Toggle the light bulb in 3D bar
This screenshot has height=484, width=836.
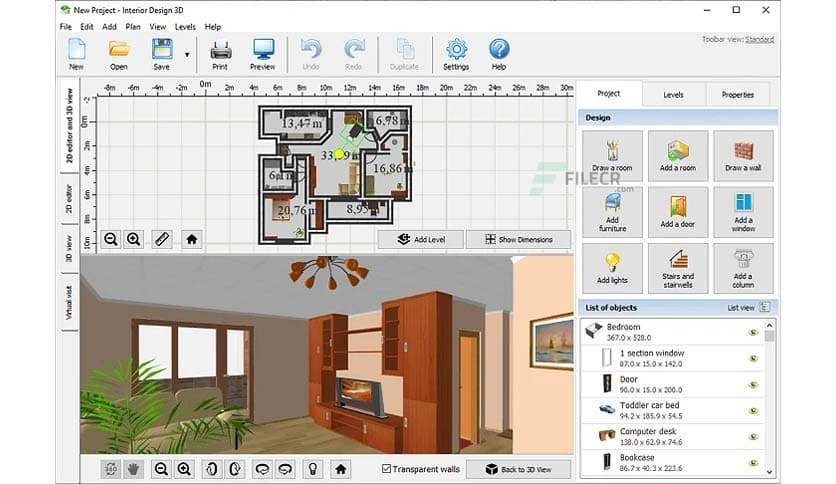click(313, 469)
